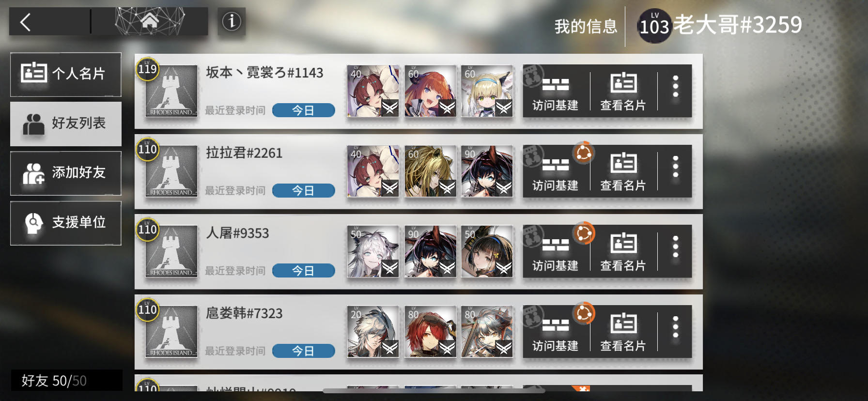868x401 pixels.
Task: Click avatar of 拉拉君#2261
Action: 171,171
